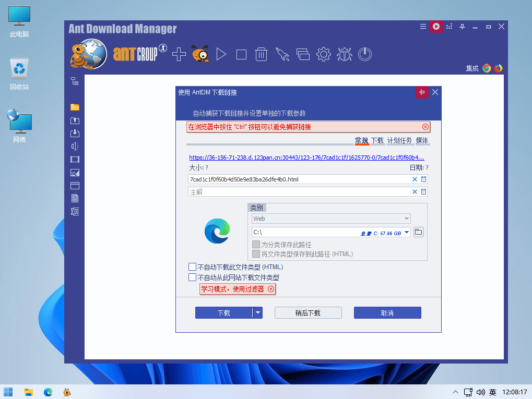Click the start download play icon
The height and width of the screenshot is (399, 532).
pyautogui.click(x=221, y=54)
